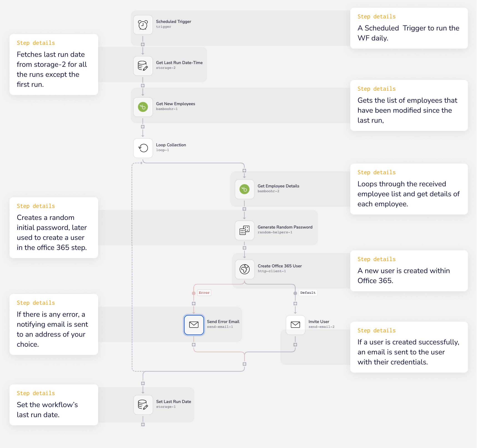Add step after Set Last Run Date
This screenshot has height=448, width=477.
pyautogui.click(x=143, y=424)
